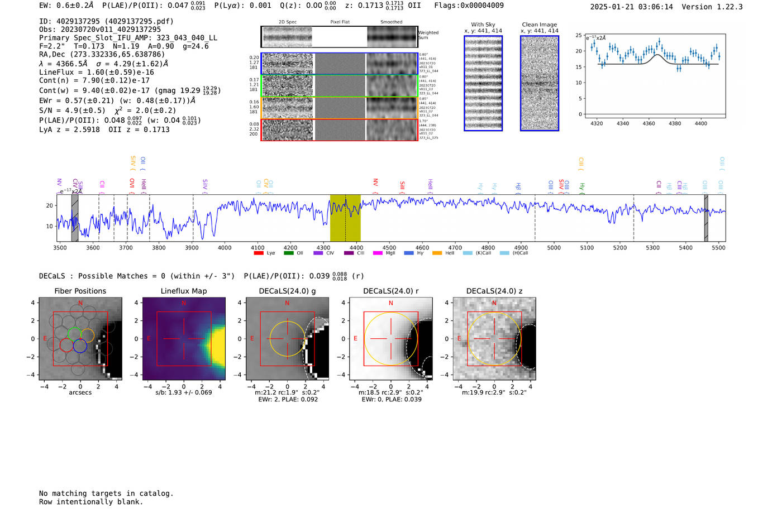The width and height of the screenshot is (782, 532).
Task: Click the red NV label above the spectrum
Action: (375, 183)
